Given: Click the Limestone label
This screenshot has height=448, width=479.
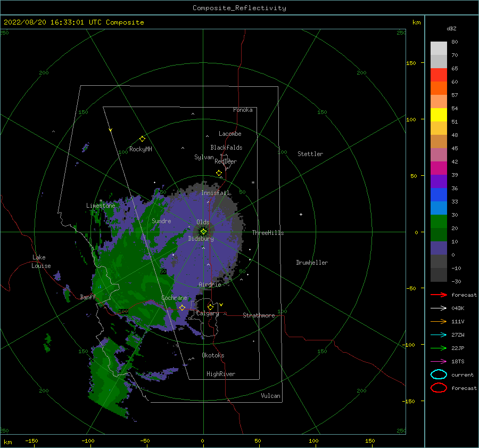Looking at the screenshot, I should coord(101,206).
